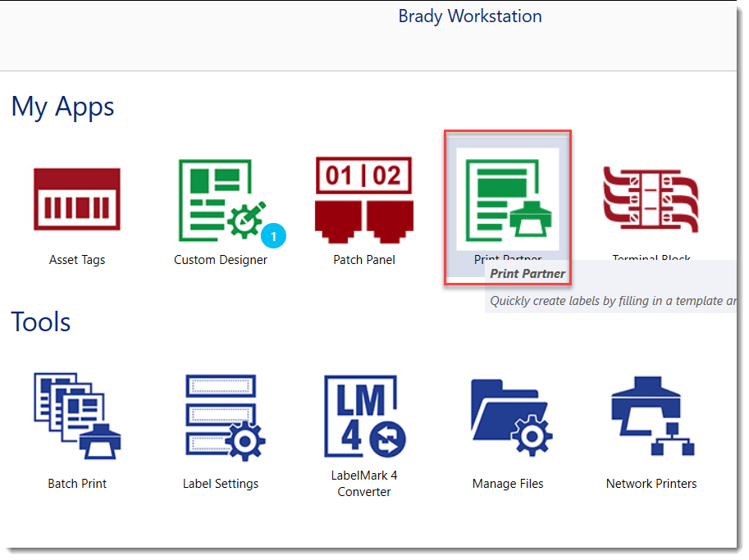Click the LabelMark 4 Converter label
The image size is (749, 560).
click(x=363, y=483)
